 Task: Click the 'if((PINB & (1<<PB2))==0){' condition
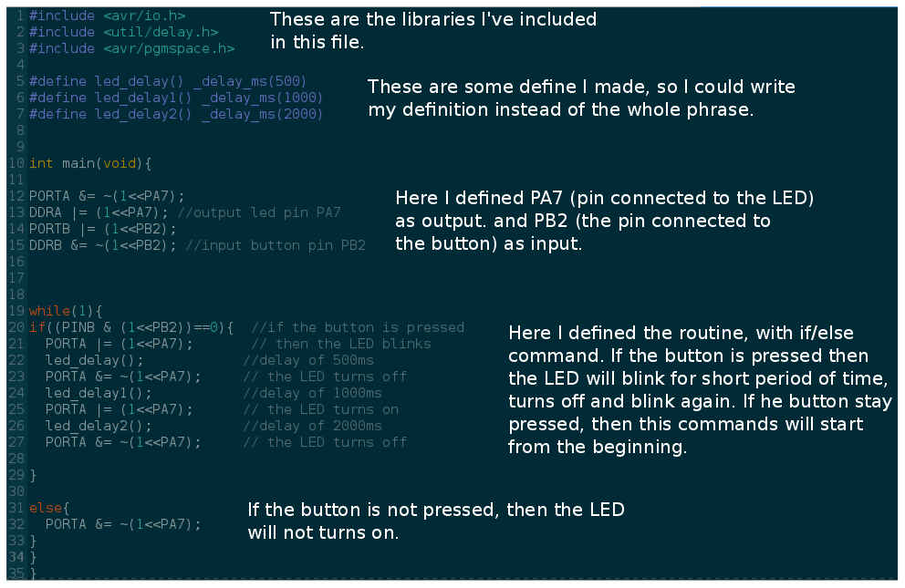coord(131,327)
